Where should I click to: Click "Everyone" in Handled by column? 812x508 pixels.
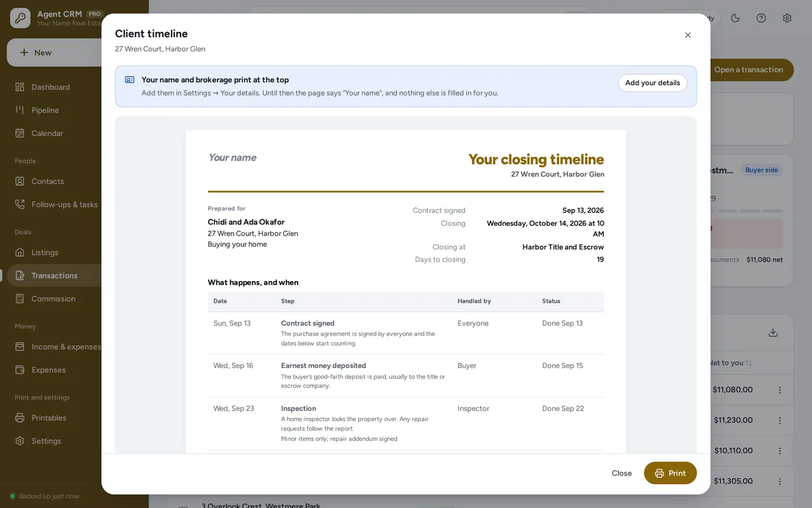pyautogui.click(x=473, y=323)
